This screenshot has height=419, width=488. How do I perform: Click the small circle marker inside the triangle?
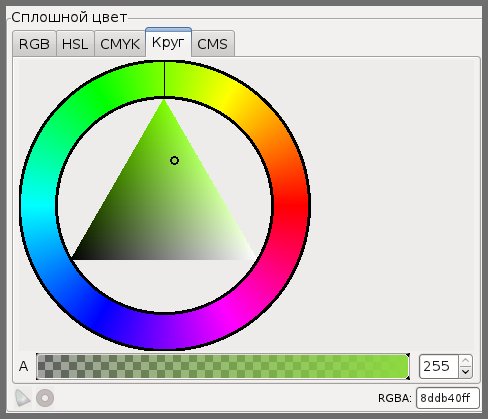[x=174, y=161]
